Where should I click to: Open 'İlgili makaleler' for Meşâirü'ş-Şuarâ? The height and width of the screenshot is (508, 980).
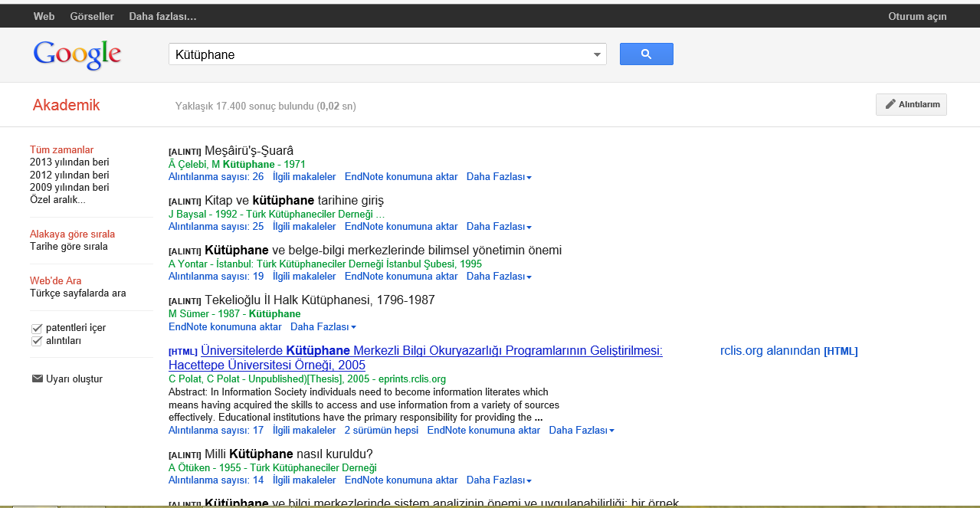[x=304, y=177]
